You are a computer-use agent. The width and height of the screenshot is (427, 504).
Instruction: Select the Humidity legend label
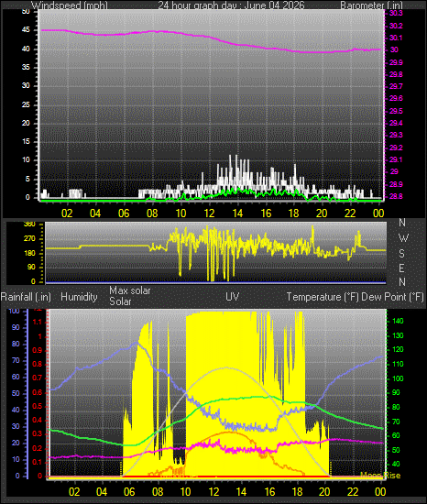pos(79,297)
